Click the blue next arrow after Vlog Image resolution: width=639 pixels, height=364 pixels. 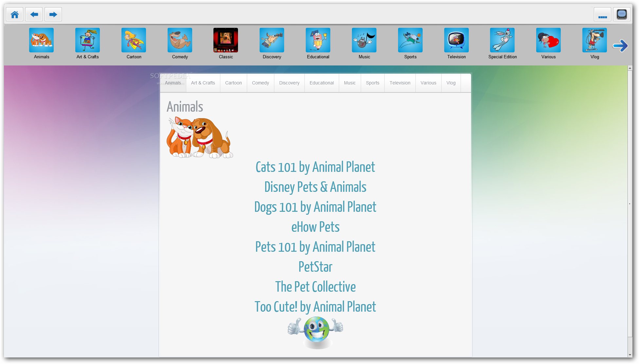620,46
